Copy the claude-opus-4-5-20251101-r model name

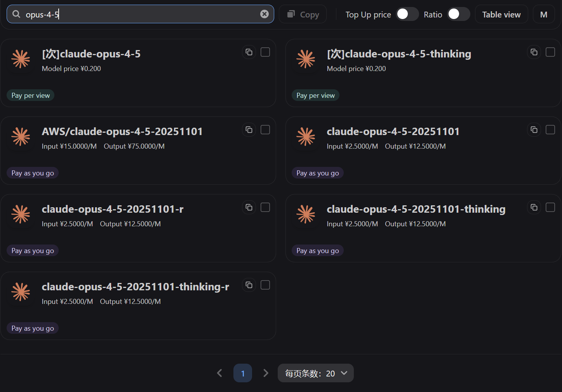(249, 207)
